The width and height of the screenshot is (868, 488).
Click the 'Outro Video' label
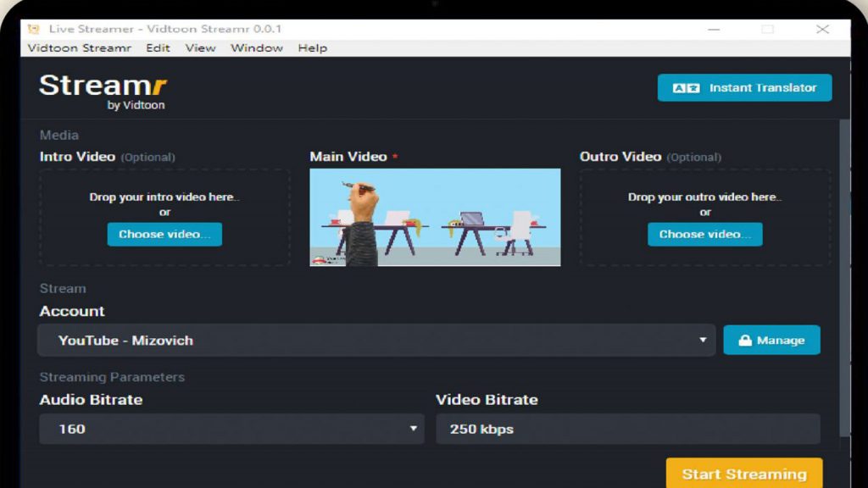pyautogui.click(x=620, y=157)
